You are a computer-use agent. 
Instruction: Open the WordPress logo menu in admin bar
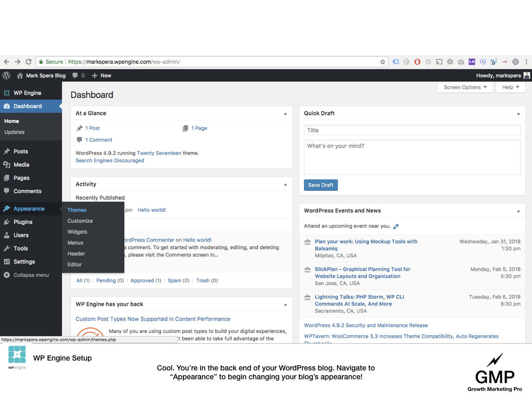click(x=6, y=75)
